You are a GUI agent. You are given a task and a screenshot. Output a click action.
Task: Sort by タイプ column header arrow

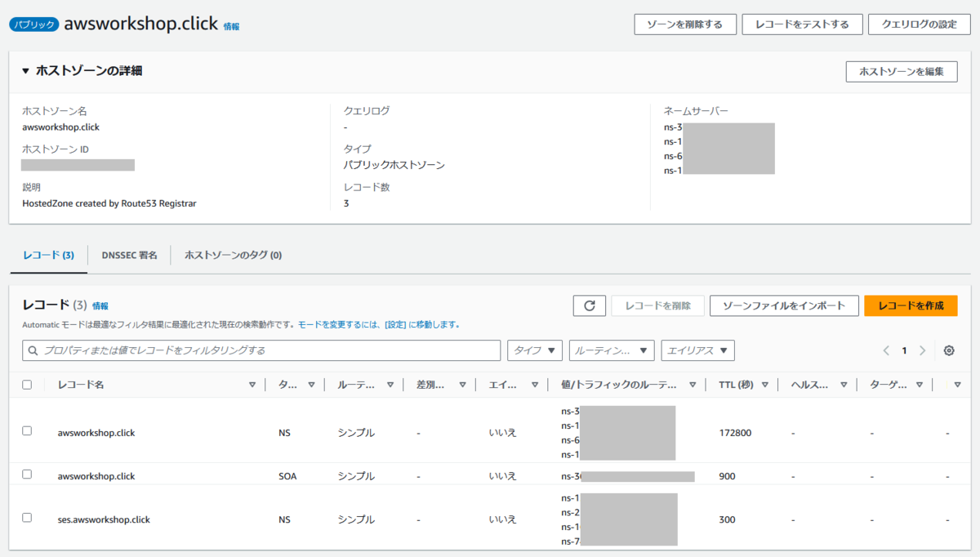point(311,385)
